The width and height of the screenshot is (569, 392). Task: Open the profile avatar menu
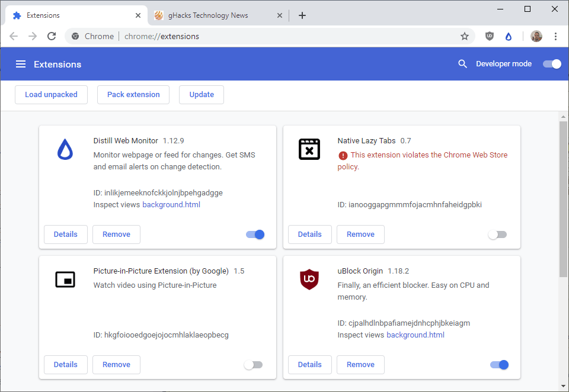coord(536,36)
